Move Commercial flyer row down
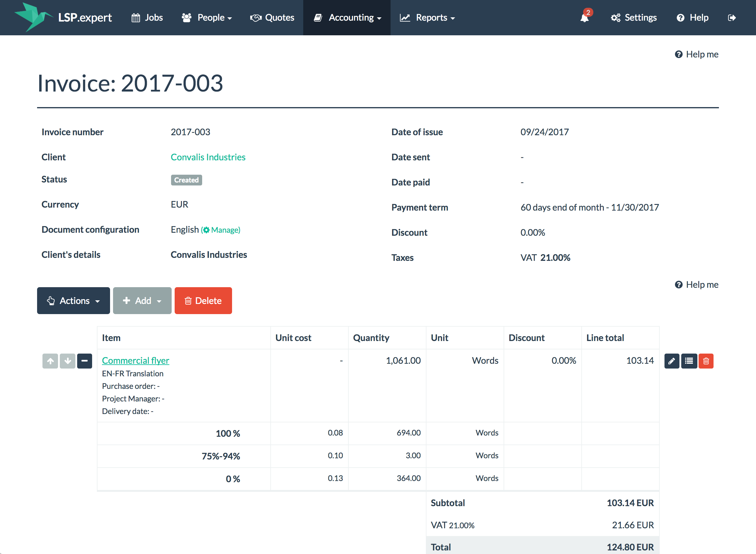Image resolution: width=756 pixels, height=554 pixels. [x=67, y=361]
